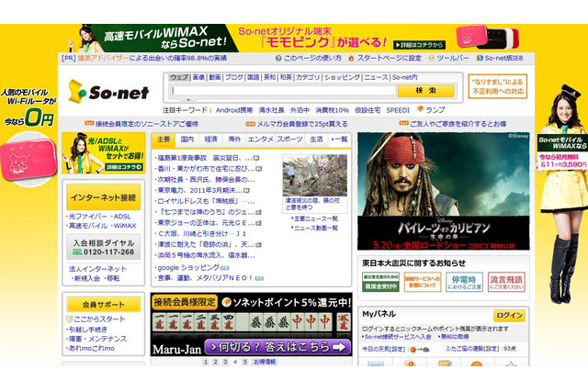Screen dimensions: 588x391
Task: Expand the small arrow below search box
Action: tap(188, 100)
